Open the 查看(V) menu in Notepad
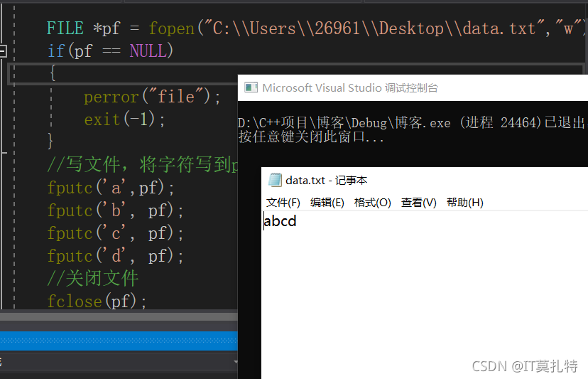Screen dimensions: 588x379 (418, 203)
